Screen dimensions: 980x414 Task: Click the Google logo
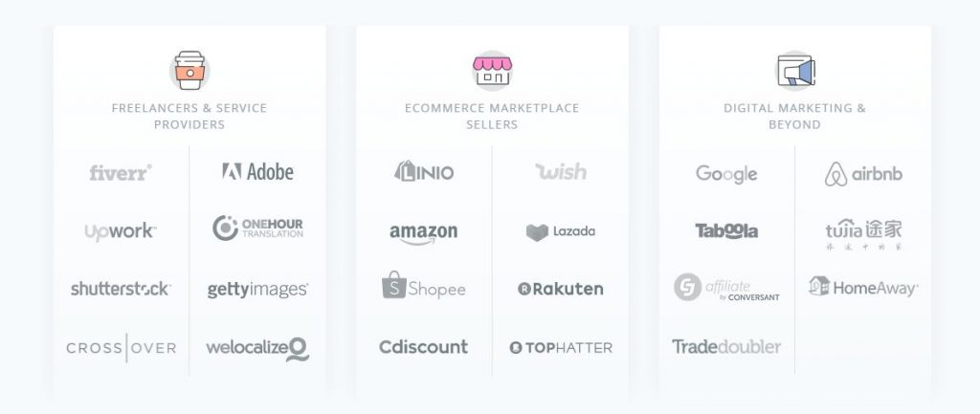pos(726,174)
